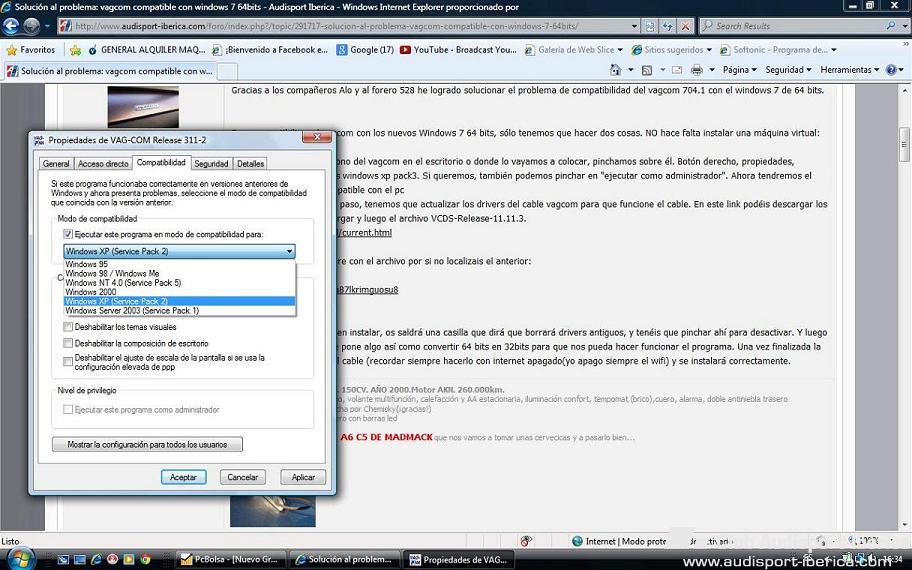Uncheck run in compatibility mode checkbox
The image size is (912, 570).
click(68, 234)
